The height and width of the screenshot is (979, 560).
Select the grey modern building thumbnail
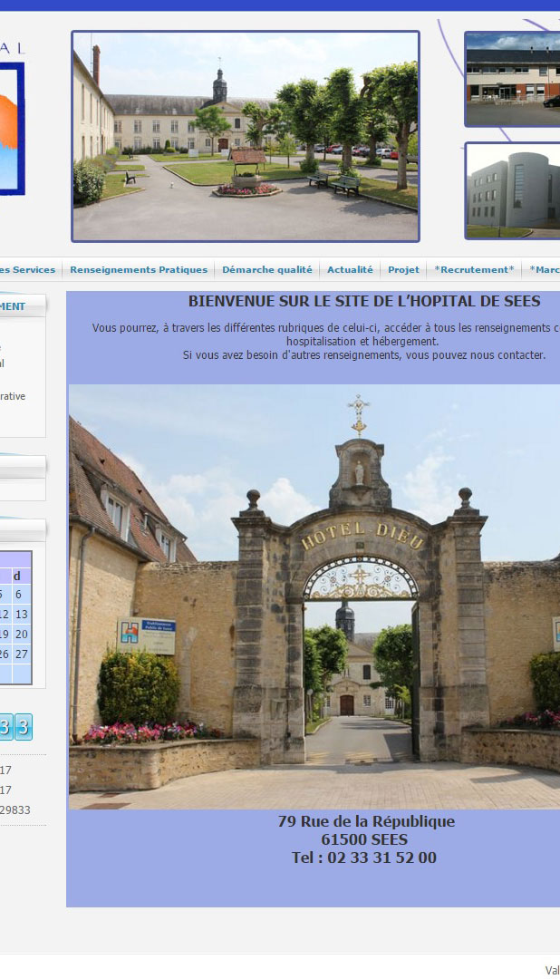pos(512,190)
